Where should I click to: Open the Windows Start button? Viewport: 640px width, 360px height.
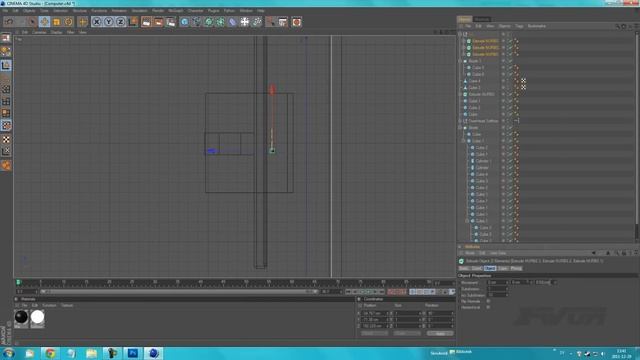point(9,353)
